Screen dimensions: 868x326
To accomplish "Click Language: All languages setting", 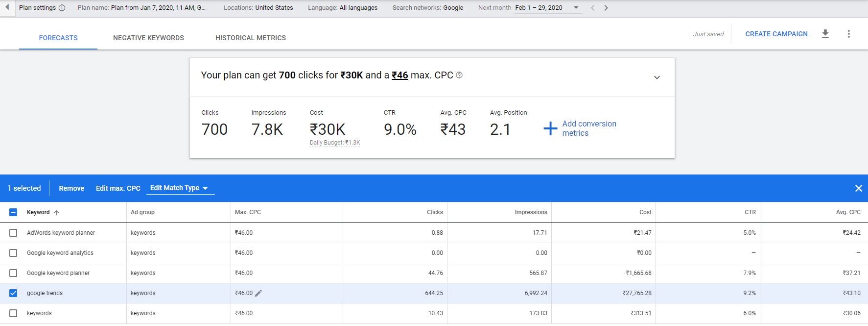I will tap(343, 8).
